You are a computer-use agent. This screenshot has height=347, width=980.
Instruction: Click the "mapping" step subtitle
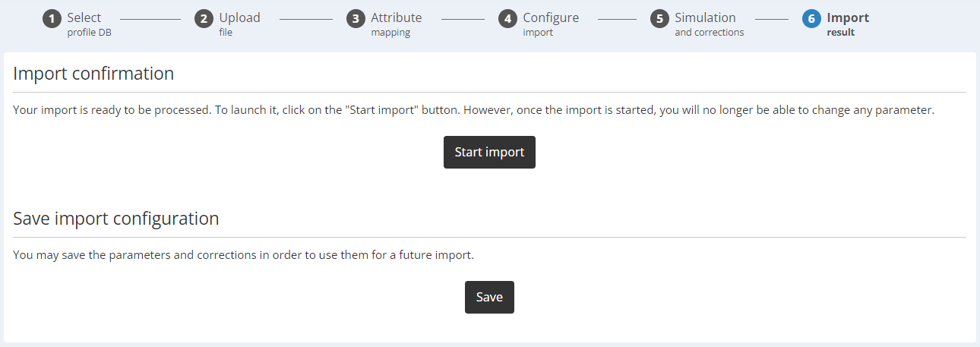point(390,33)
